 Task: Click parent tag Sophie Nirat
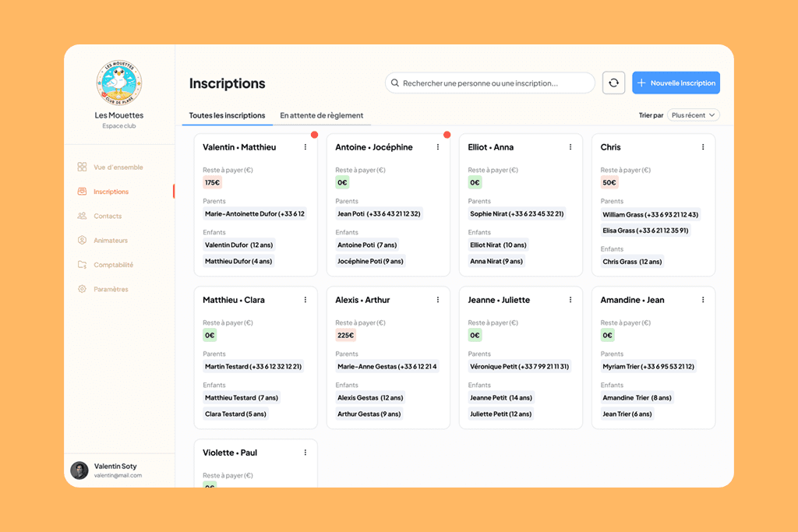point(517,213)
